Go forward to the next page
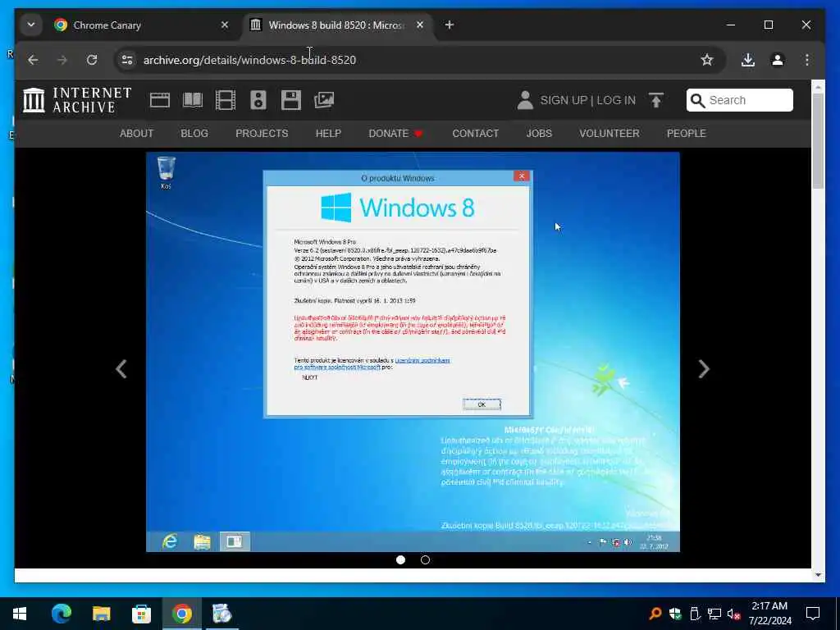Image resolution: width=840 pixels, height=630 pixels. click(x=62, y=60)
